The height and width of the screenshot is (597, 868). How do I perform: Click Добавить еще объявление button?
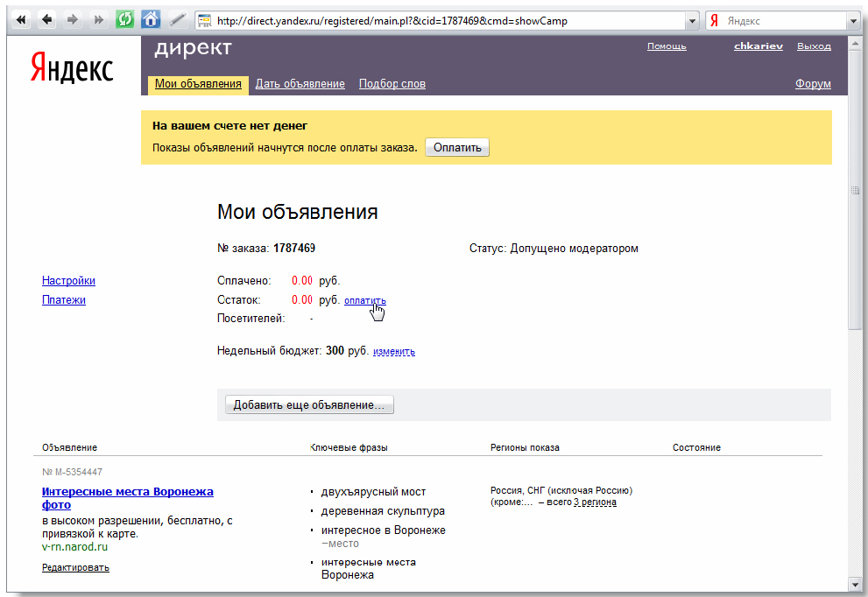309,405
